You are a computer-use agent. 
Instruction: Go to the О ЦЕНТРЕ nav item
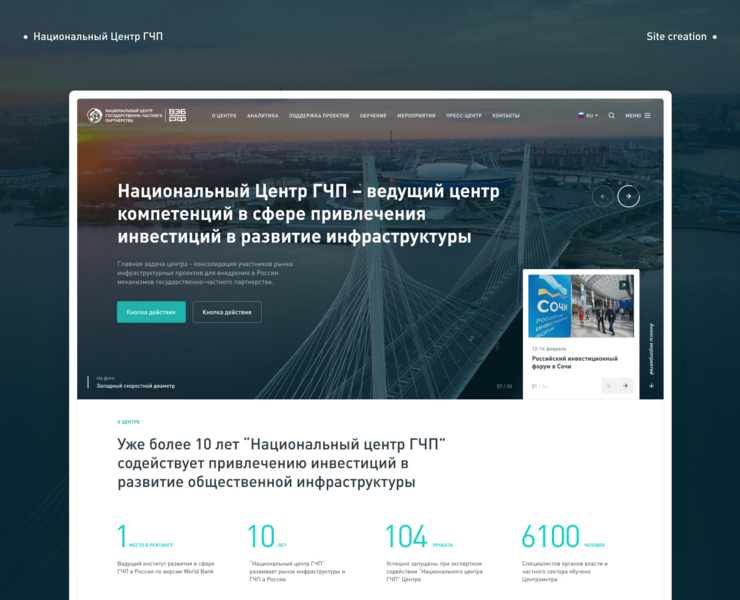[x=224, y=116]
